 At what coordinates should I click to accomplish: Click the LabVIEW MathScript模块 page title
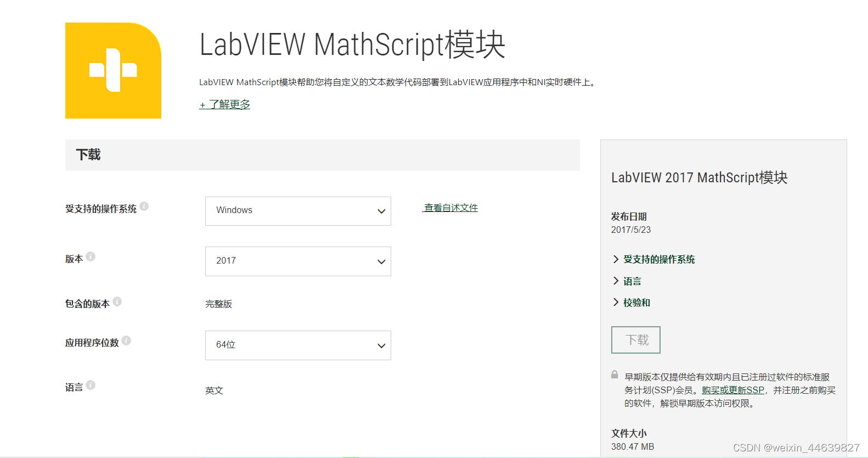coord(352,45)
